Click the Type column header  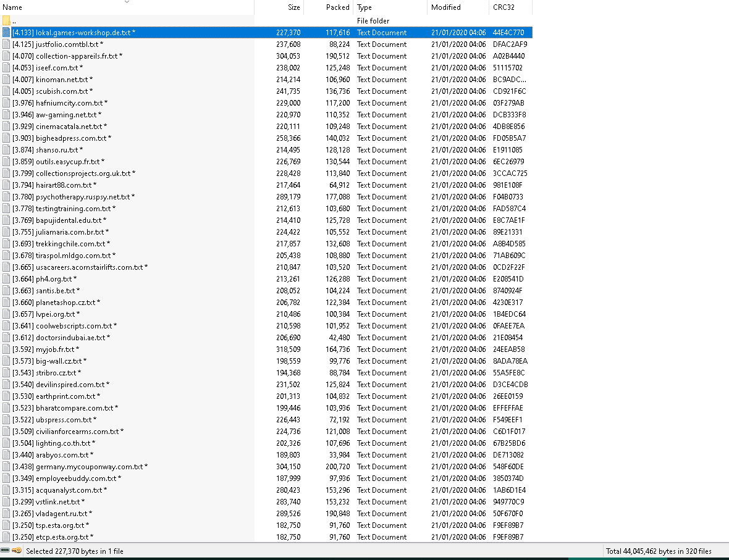(364, 7)
